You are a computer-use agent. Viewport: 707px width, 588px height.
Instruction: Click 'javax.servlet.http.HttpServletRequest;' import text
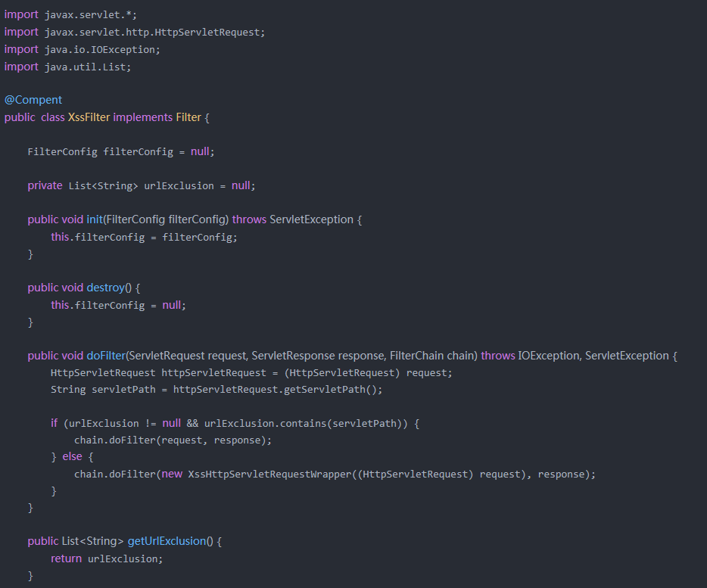point(154,33)
